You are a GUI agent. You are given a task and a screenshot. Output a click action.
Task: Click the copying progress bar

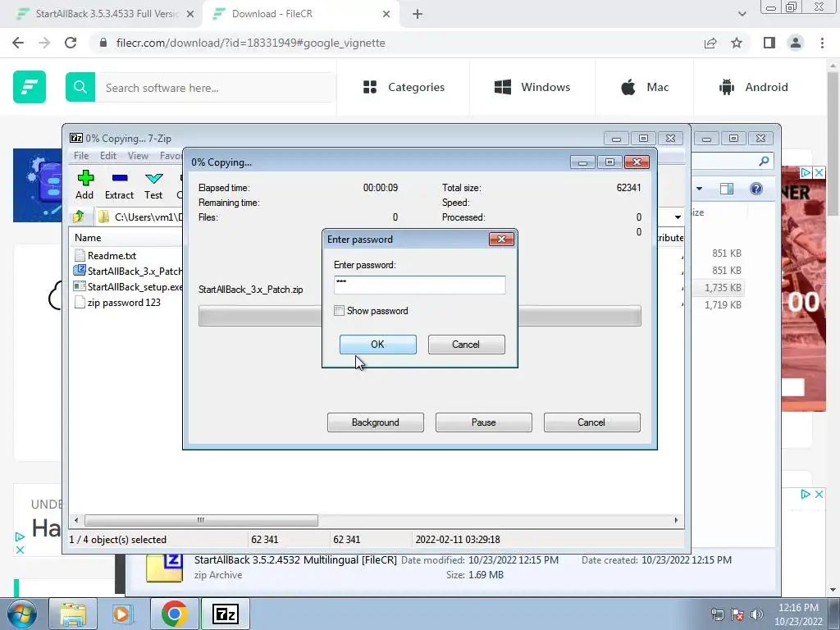point(419,316)
